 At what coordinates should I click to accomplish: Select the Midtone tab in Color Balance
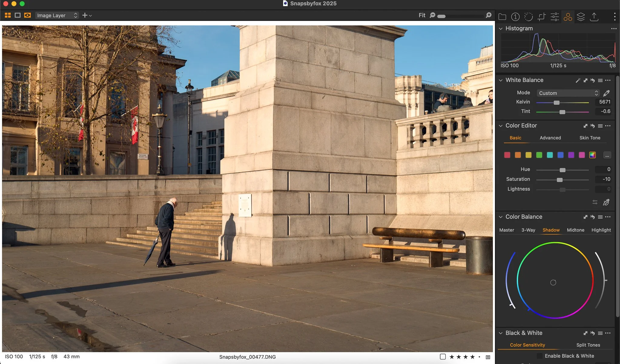click(x=575, y=230)
